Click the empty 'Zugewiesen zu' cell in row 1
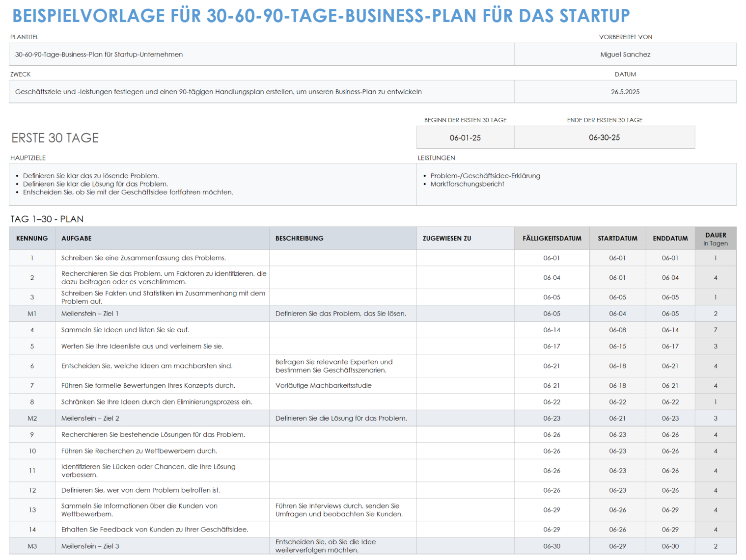Image resolution: width=746 pixels, height=560 pixels. coord(465,258)
